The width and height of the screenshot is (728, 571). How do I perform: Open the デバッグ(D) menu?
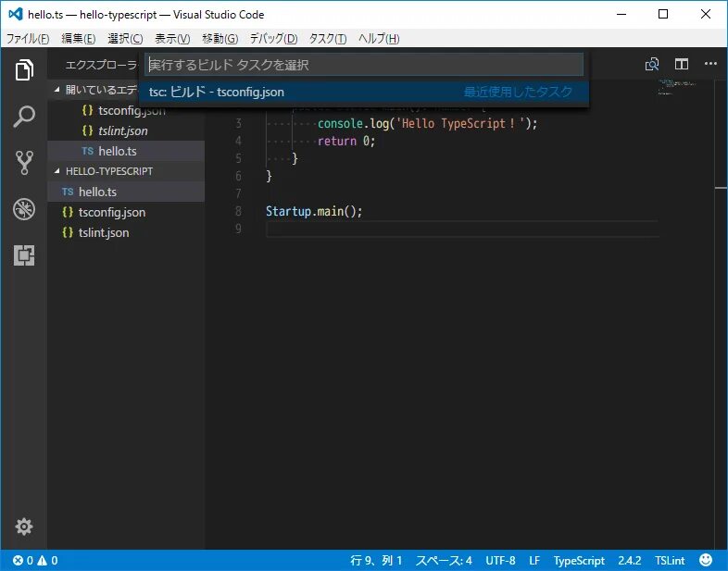coord(273,39)
